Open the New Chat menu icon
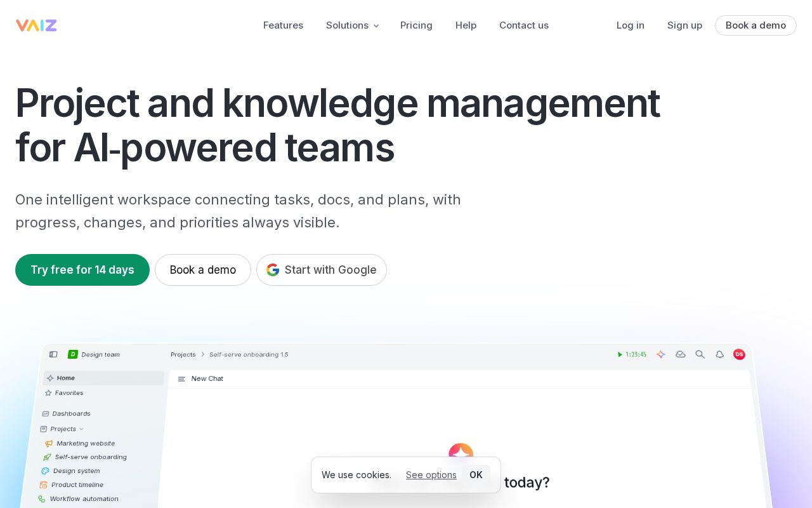The height and width of the screenshot is (508, 812). tap(181, 378)
